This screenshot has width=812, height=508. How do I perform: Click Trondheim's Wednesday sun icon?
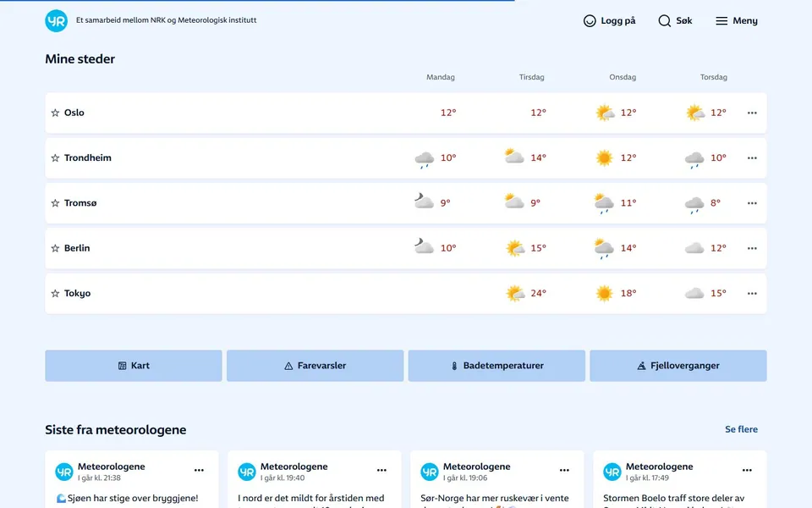pyautogui.click(x=604, y=157)
